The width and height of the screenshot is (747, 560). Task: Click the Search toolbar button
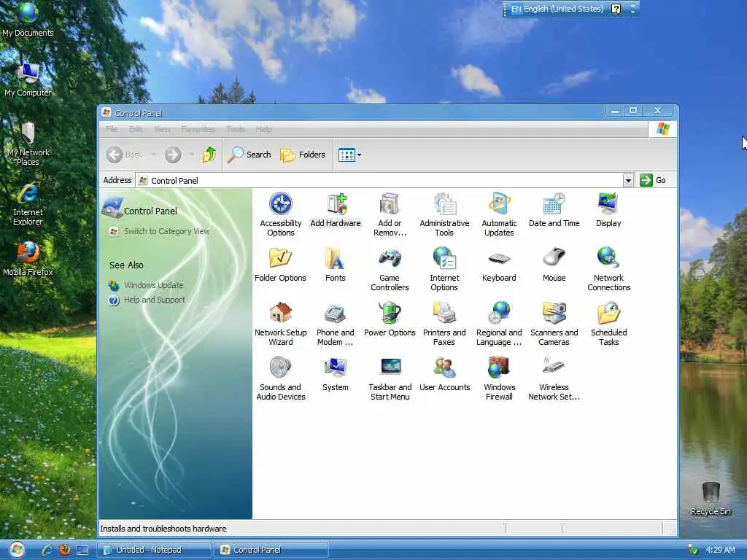(x=249, y=155)
